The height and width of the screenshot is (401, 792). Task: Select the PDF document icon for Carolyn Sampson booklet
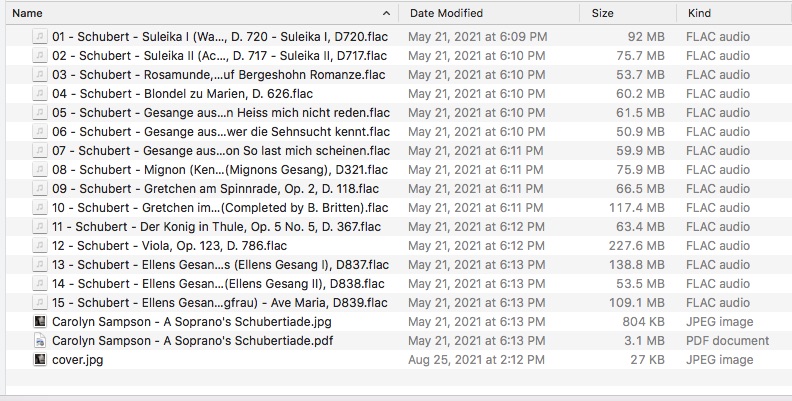pos(39,341)
